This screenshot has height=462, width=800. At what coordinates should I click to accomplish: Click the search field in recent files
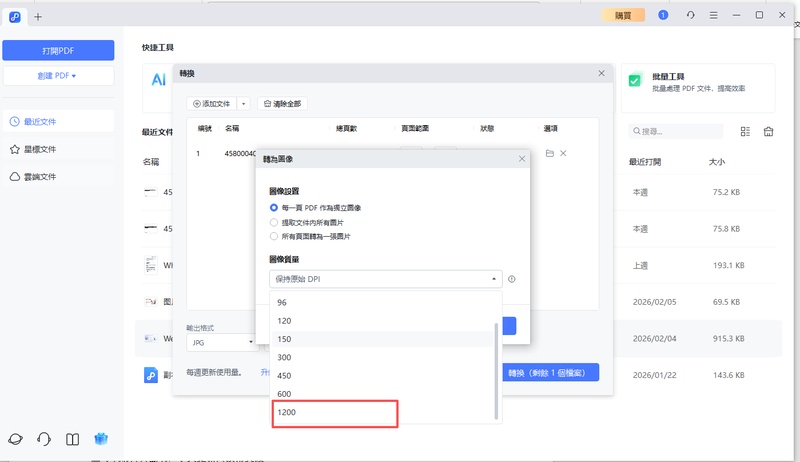[x=676, y=131]
